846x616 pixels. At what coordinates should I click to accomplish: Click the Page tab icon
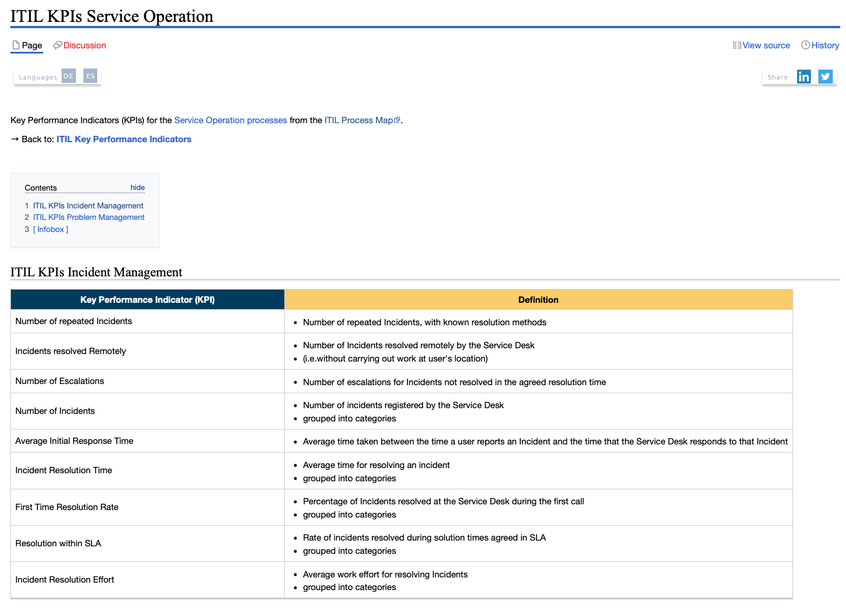[x=16, y=45]
